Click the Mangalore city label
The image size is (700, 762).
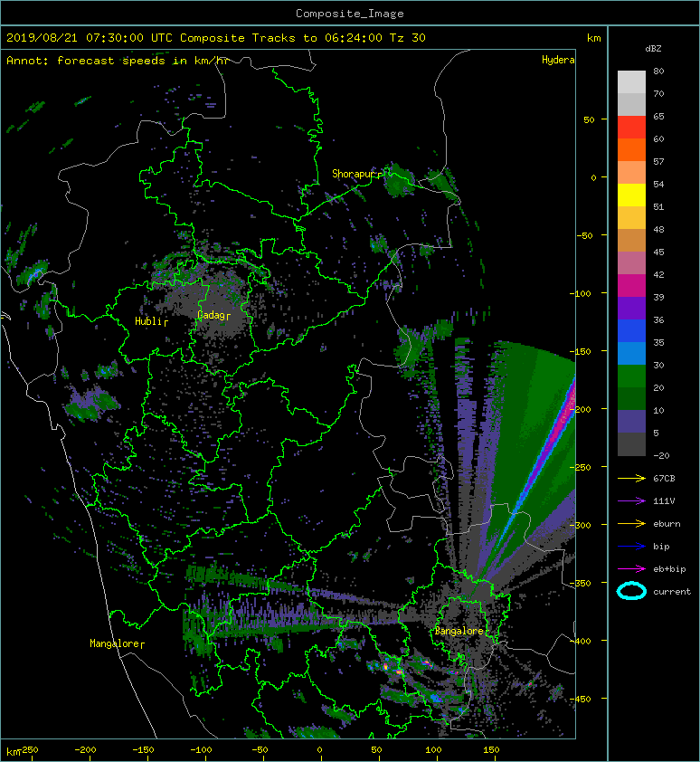[115, 643]
